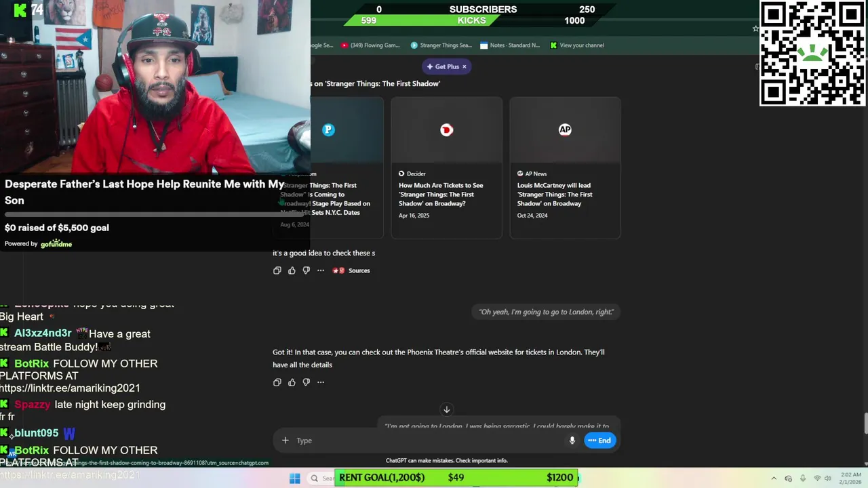Click the Decider card thumbnail logo
The height and width of the screenshot is (488, 868).
(x=446, y=130)
